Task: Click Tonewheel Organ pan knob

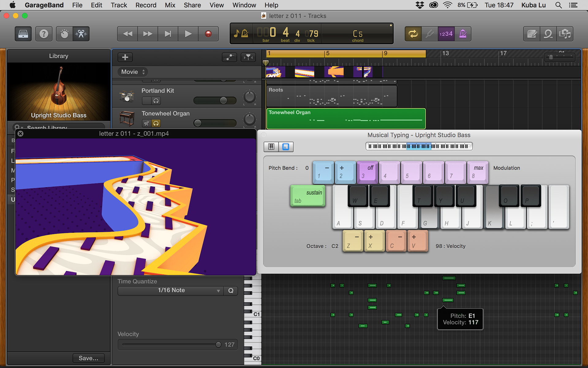Action: click(250, 120)
